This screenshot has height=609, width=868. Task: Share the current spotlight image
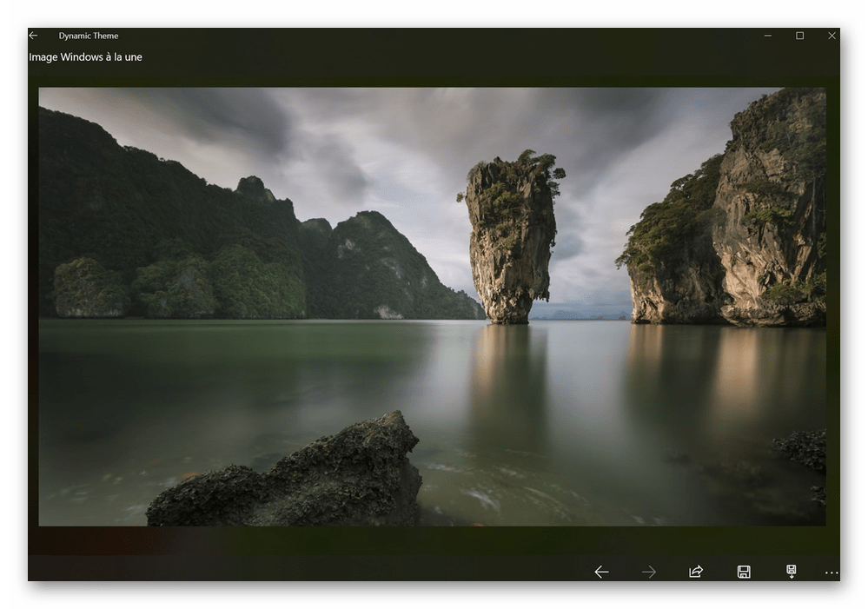pos(696,572)
